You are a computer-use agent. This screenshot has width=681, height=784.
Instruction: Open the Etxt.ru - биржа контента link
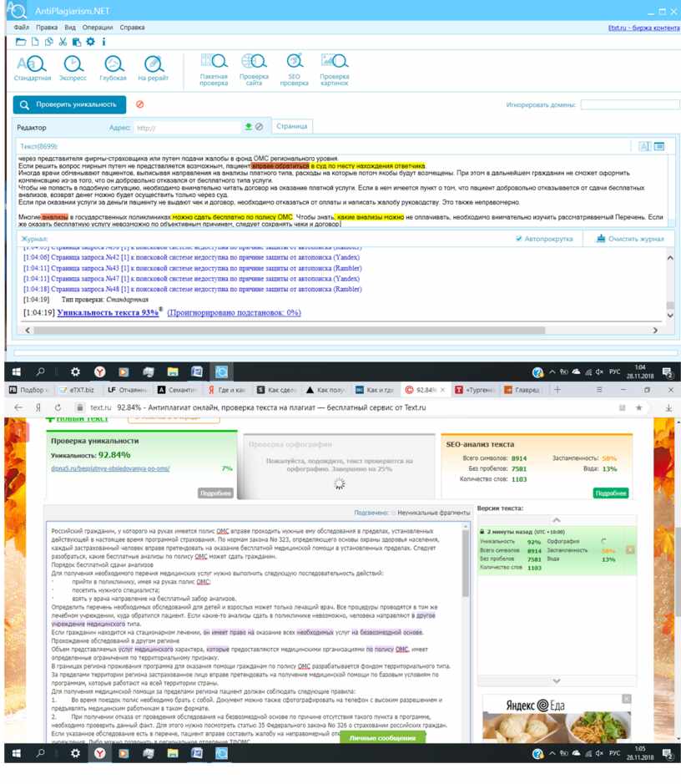point(643,28)
